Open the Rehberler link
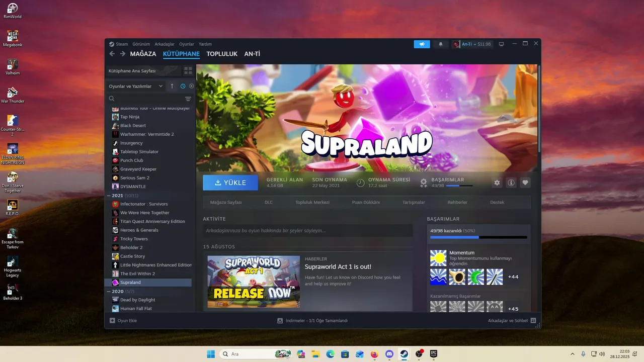The height and width of the screenshot is (362, 644). [x=457, y=202]
